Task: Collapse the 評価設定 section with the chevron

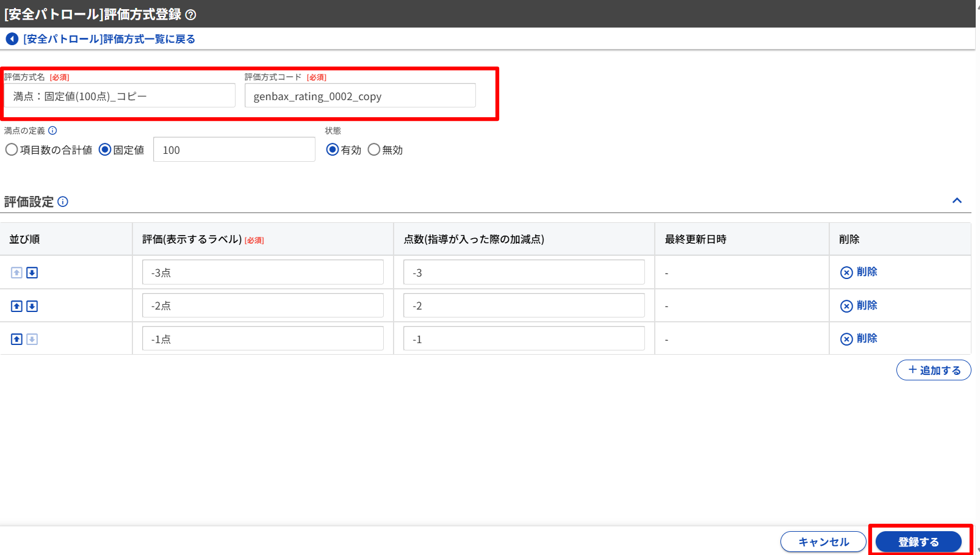Action: (x=957, y=201)
